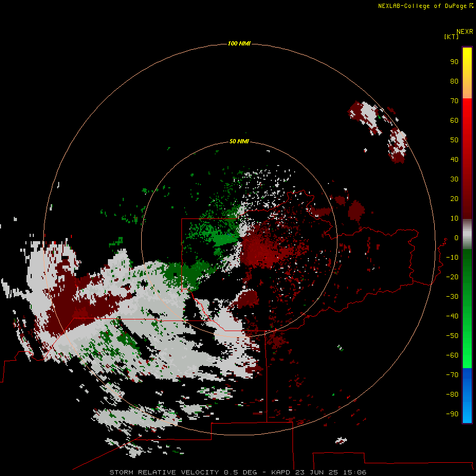Click the -20 value on velocity scale

[452, 277]
